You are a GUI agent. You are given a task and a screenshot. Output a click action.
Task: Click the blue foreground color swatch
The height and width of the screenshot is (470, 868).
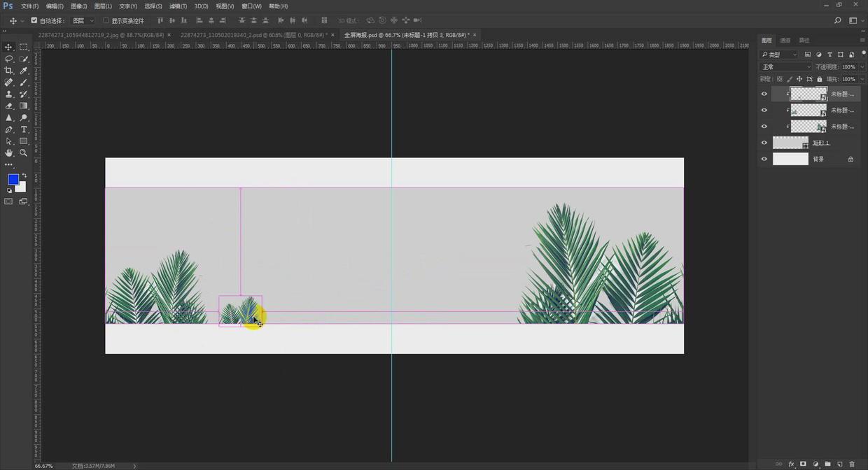point(13,179)
